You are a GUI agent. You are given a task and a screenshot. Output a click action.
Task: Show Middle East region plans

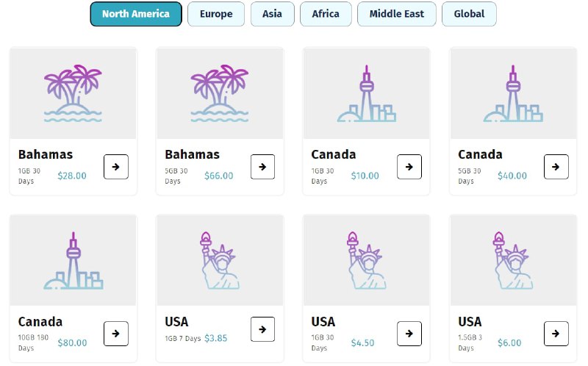click(x=396, y=14)
